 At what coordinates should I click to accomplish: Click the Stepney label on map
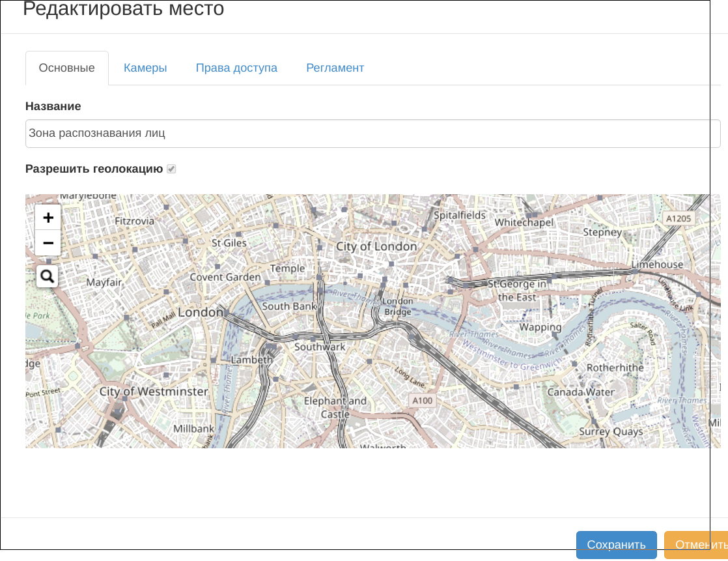tap(602, 232)
